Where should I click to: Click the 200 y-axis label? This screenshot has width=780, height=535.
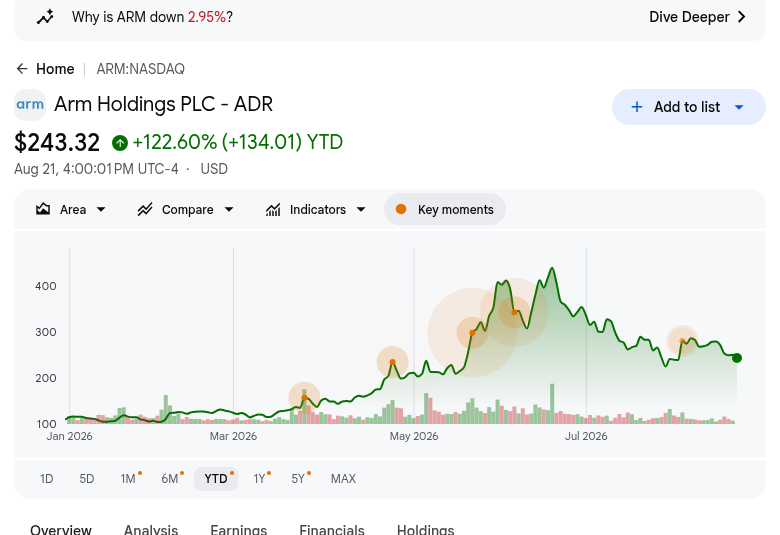[46, 378]
